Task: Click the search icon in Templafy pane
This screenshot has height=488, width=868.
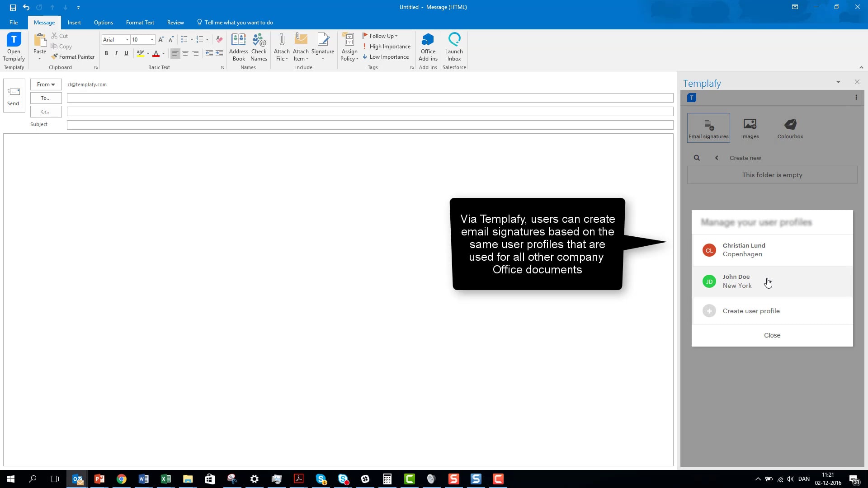Action: [x=697, y=158]
